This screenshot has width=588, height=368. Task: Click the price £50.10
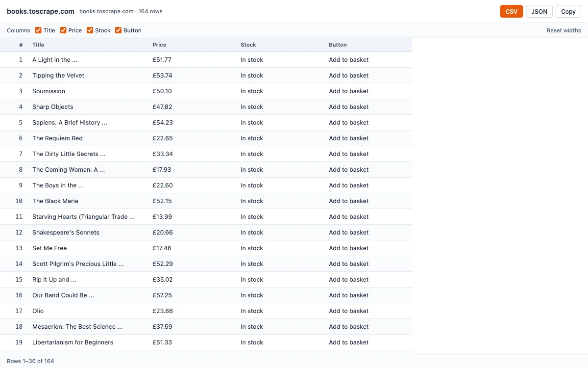[x=162, y=91]
